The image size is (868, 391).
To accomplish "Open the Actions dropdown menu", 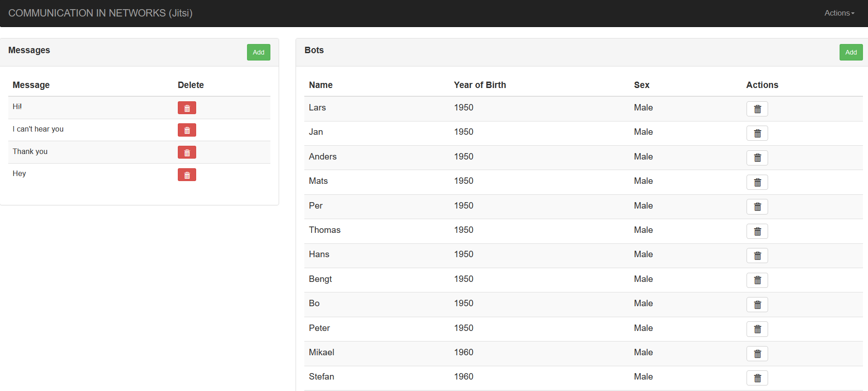I will tap(839, 13).
